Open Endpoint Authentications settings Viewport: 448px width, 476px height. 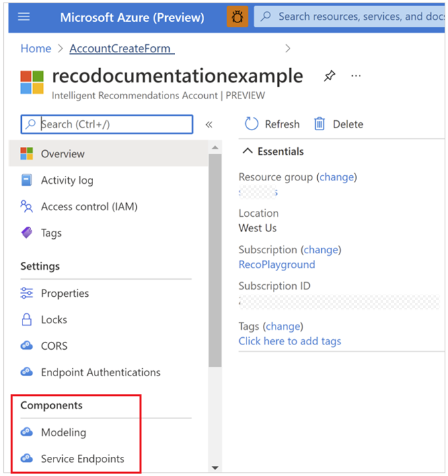point(100,372)
